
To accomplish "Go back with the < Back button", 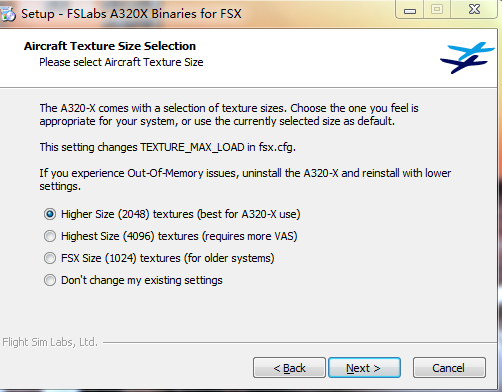I will pos(289,368).
